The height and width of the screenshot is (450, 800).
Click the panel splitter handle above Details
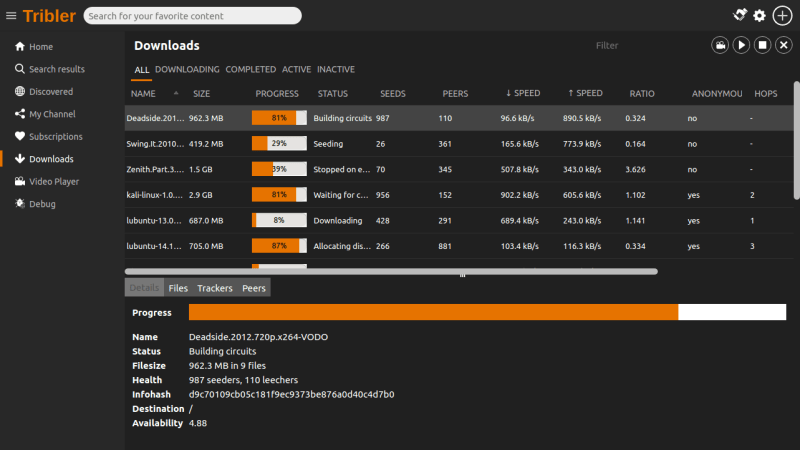462,276
